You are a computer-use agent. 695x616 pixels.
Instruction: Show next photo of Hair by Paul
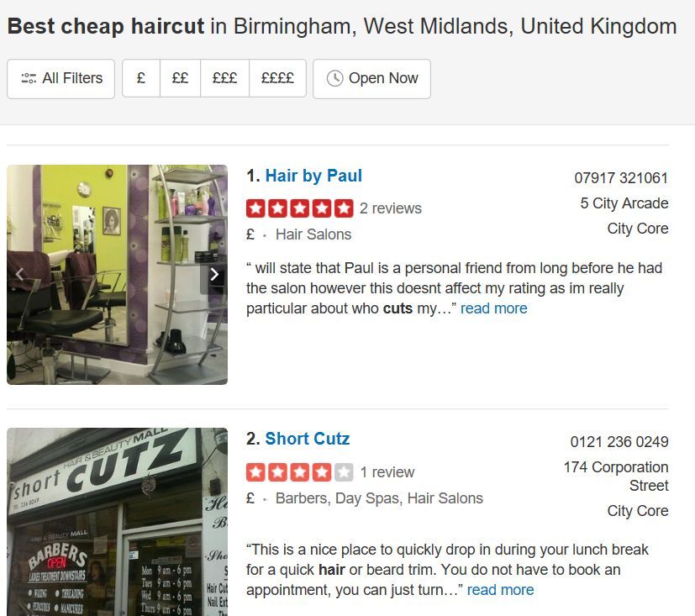click(x=214, y=274)
